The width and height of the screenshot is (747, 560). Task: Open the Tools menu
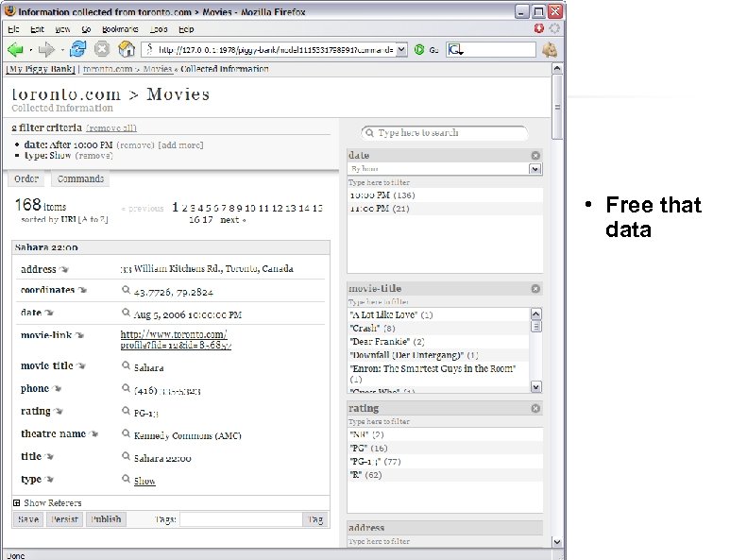159,29
